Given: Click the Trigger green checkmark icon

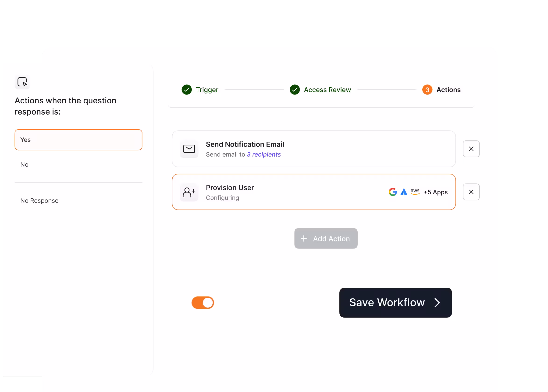Looking at the screenshot, I should click(187, 90).
